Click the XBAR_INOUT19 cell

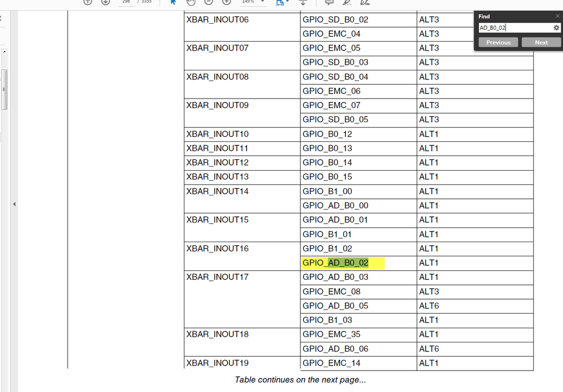(x=242, y=363)
